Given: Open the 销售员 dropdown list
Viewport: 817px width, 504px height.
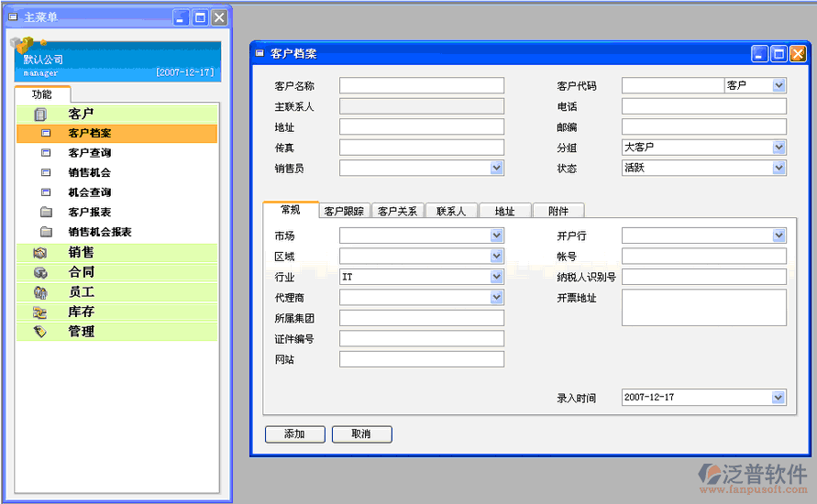Looking at the screenshot, I should [x=496, y=168].
